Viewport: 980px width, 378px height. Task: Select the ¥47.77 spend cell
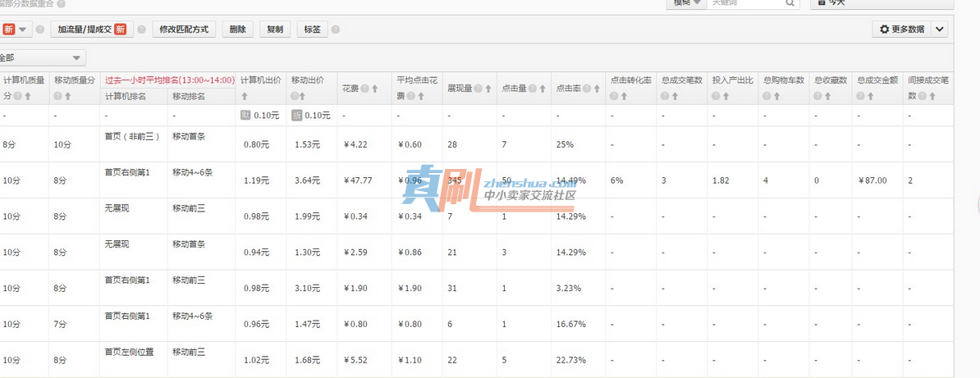pos(358,180)
